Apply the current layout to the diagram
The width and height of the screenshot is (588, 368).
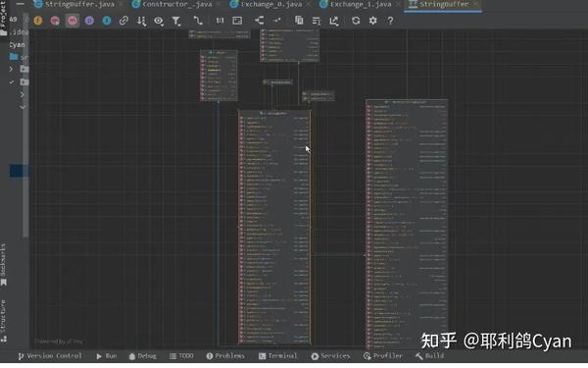pos(259,21)
